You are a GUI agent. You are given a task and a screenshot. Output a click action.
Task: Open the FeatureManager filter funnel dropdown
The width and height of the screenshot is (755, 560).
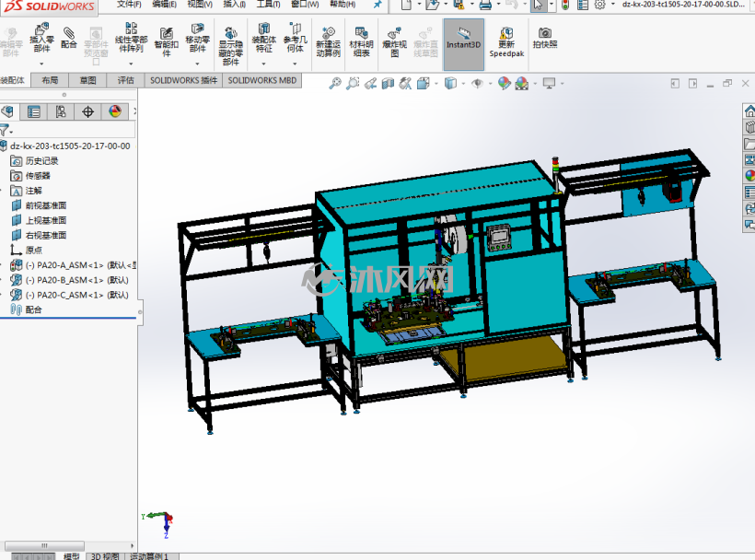pos(6,130)
